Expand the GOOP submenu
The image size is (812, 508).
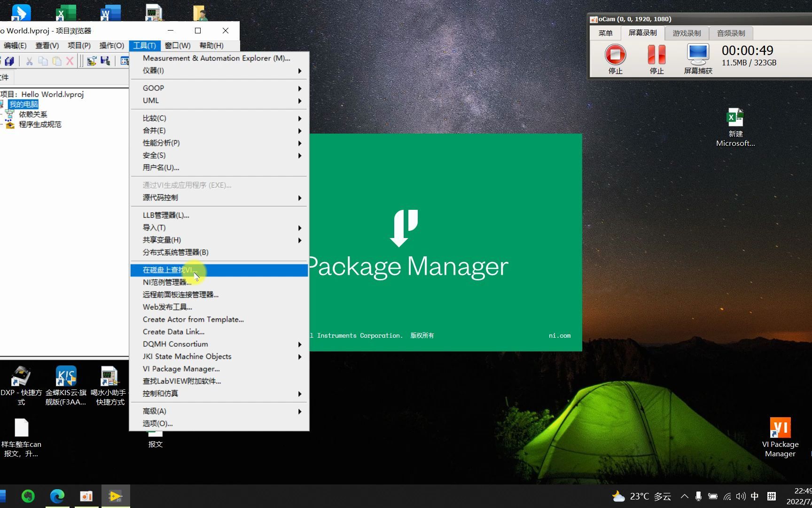219,88
